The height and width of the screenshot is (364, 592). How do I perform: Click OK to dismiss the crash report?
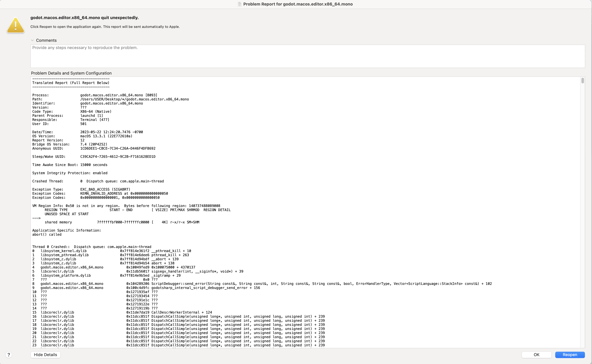pyautogui.click(x=536, y=355)
